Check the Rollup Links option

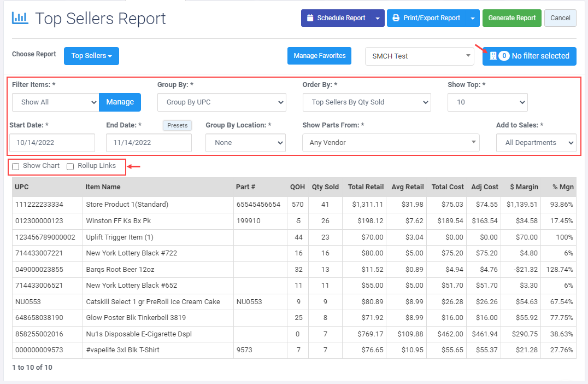point(70,166)
